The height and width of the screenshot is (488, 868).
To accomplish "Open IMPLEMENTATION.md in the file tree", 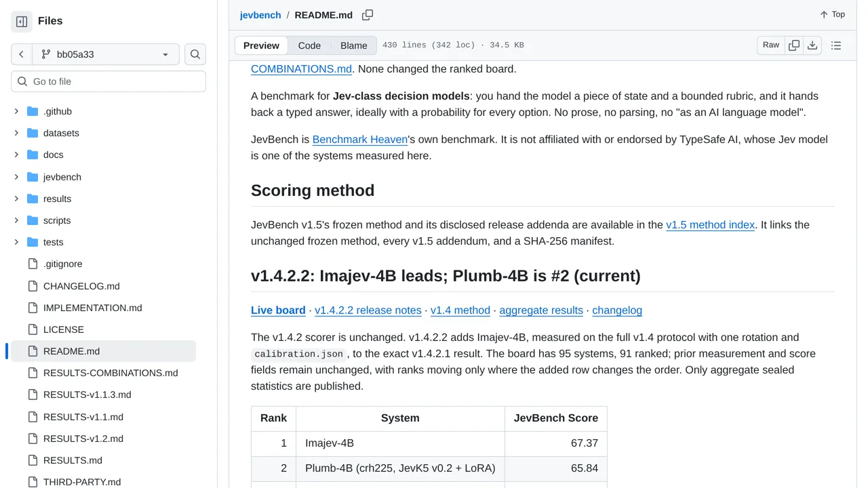I will [x=102, y=308].
